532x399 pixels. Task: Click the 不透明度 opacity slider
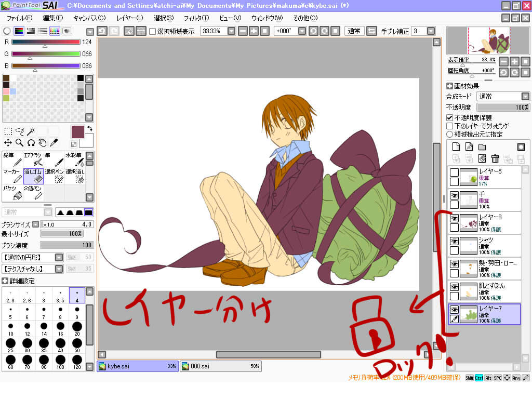point(503,107)
